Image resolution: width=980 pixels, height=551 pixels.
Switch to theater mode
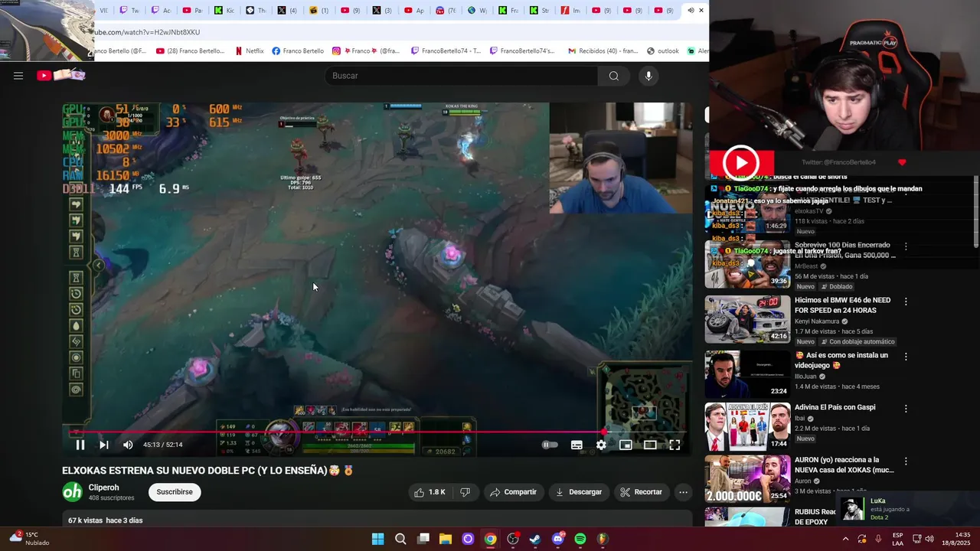[x=650, y=445]
